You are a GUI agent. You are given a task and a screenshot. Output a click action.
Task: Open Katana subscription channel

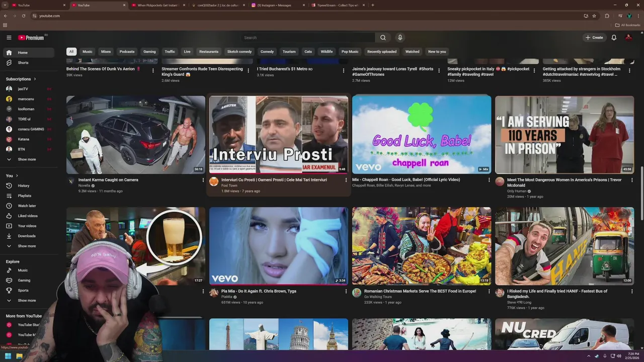coord(29,139)
